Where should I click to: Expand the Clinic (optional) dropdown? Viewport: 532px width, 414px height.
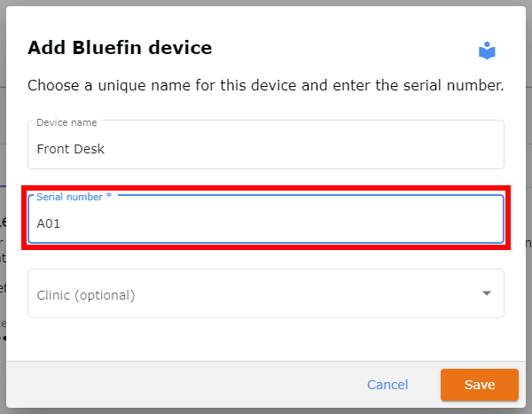266,293
